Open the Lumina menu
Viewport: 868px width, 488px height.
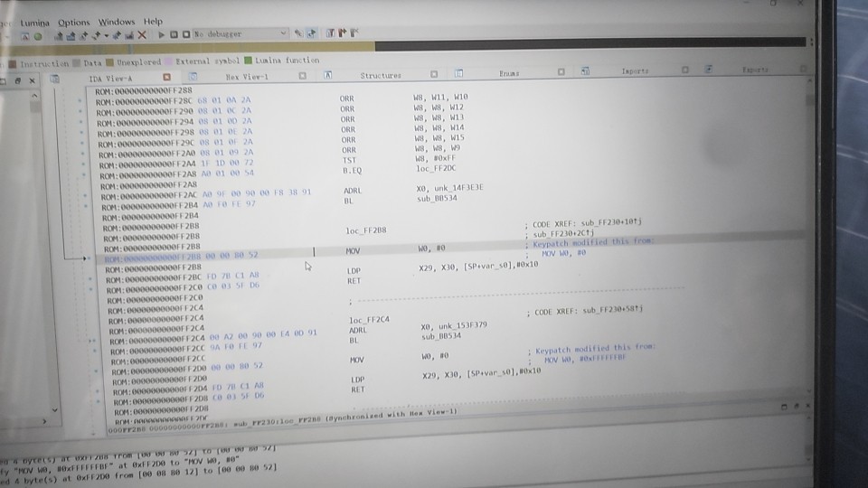[x=35, y=23]
